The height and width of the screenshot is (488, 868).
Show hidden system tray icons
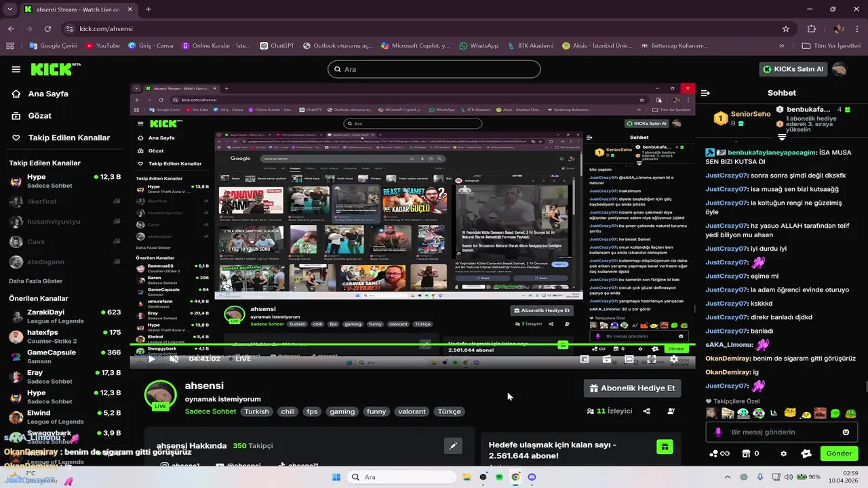click(727, 477)
